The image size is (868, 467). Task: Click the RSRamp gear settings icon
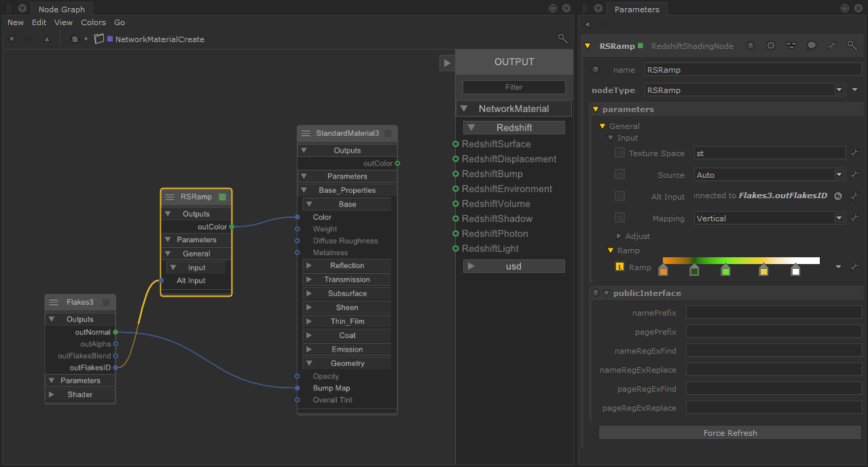(770, 46)
